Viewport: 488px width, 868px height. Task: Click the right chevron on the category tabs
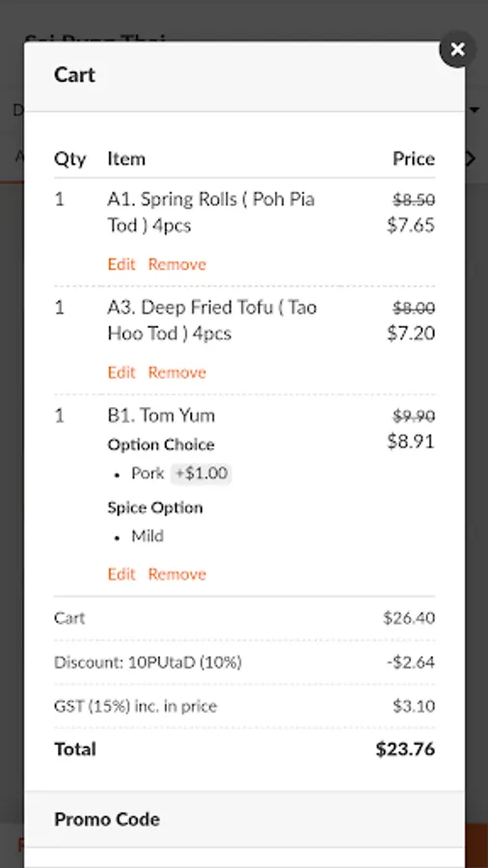click(x=471, y=159)
